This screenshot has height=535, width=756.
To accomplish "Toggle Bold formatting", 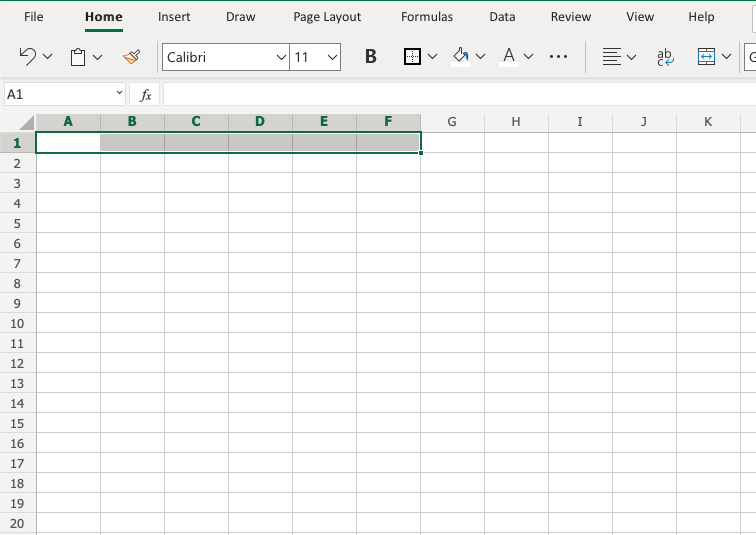I will pos(371,57).
